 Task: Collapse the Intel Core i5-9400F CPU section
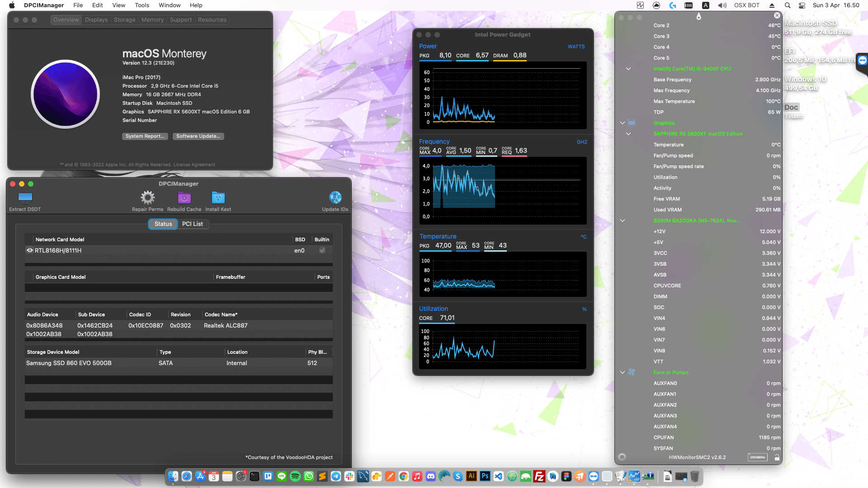coord(628,69)
